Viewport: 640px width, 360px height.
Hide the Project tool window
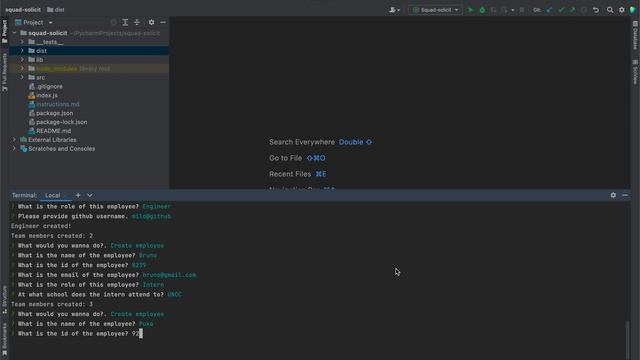pyautogui.click(x=163, y=22)
